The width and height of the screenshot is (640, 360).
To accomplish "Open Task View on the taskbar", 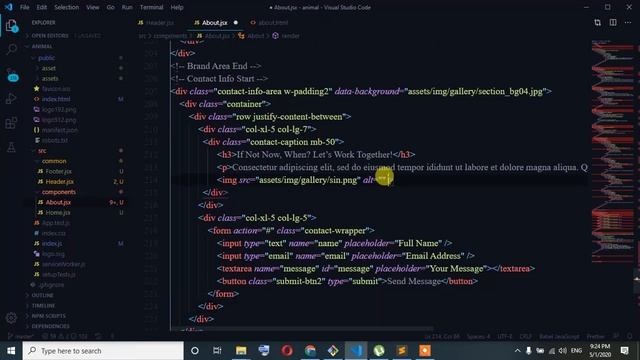I will (217, 351).
